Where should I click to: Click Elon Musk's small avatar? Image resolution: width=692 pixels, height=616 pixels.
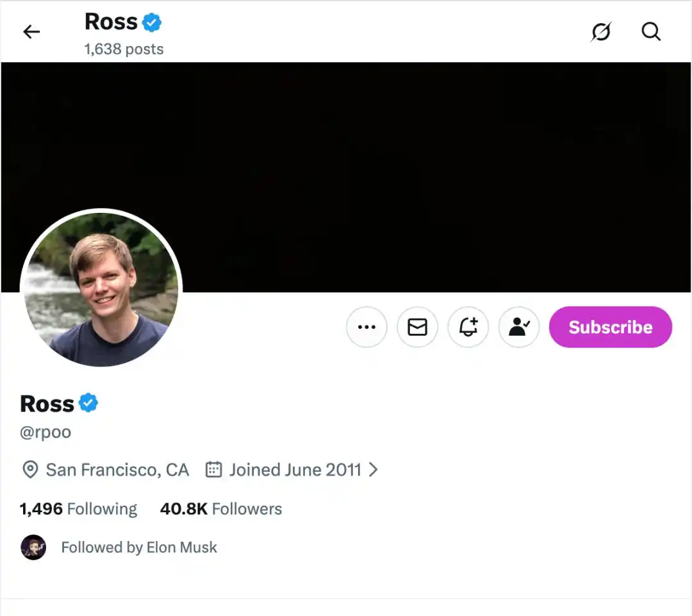click(x=33, y=547)
